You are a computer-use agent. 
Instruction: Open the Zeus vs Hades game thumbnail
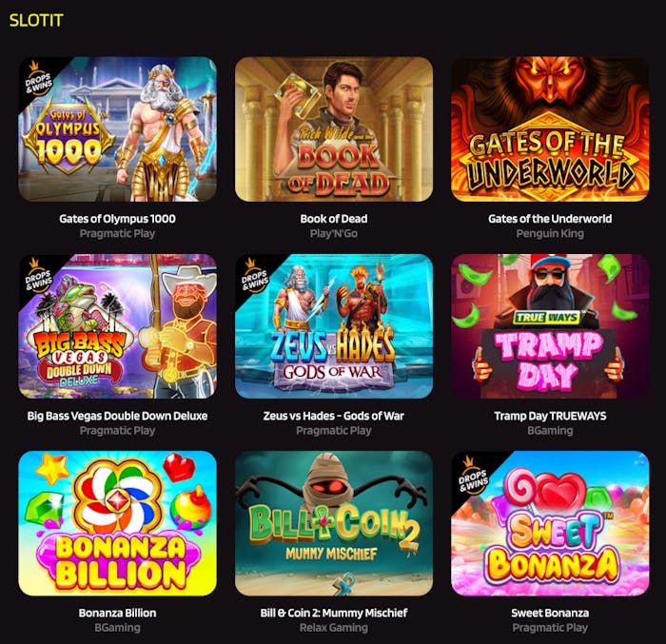pos(334,326)
